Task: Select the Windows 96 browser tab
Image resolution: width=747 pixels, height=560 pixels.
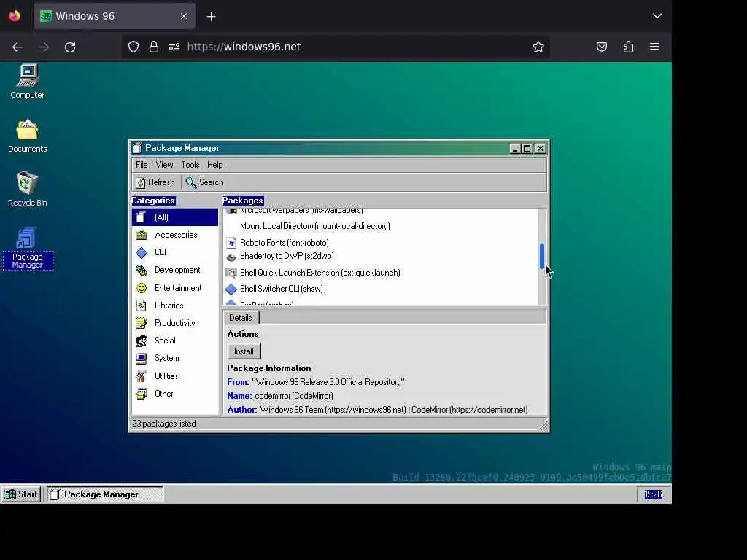Action: [x=115, y=16]
